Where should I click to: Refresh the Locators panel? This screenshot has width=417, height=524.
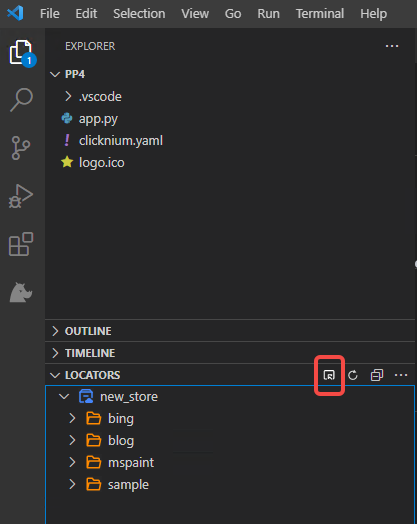(x=353, y=375)
